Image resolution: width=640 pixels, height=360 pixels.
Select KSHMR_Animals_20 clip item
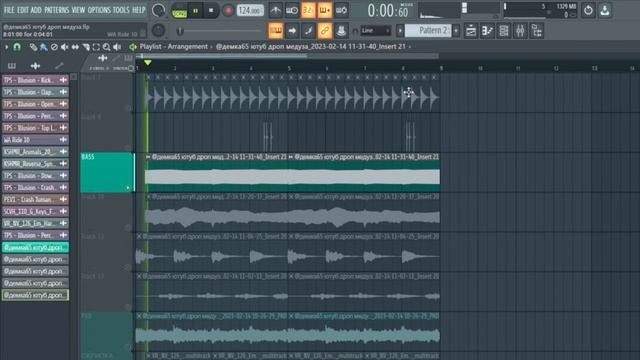tap(35, 152)
